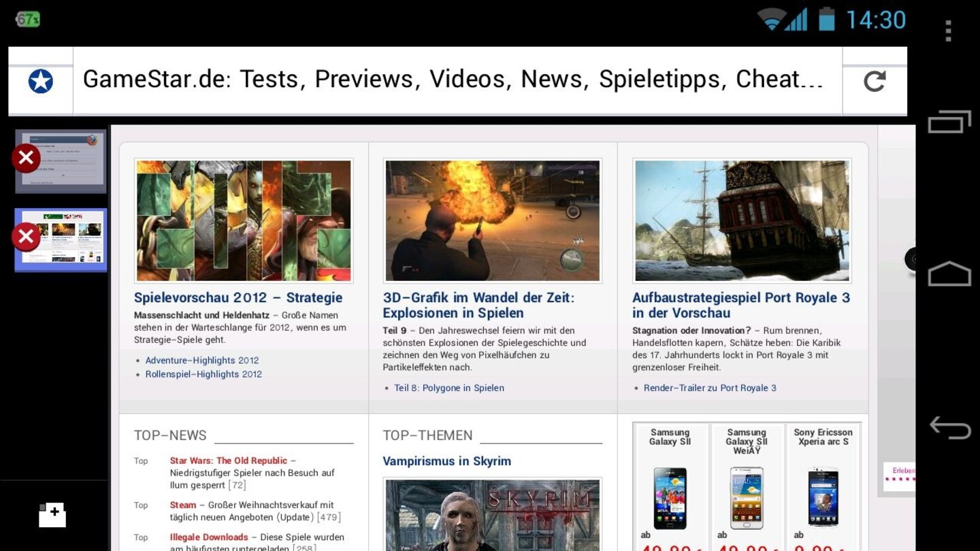The height and width of the screenshot is (551, 980).
Task: Close the GameStar tab thumbnail
Action: (x=26, y=237)
